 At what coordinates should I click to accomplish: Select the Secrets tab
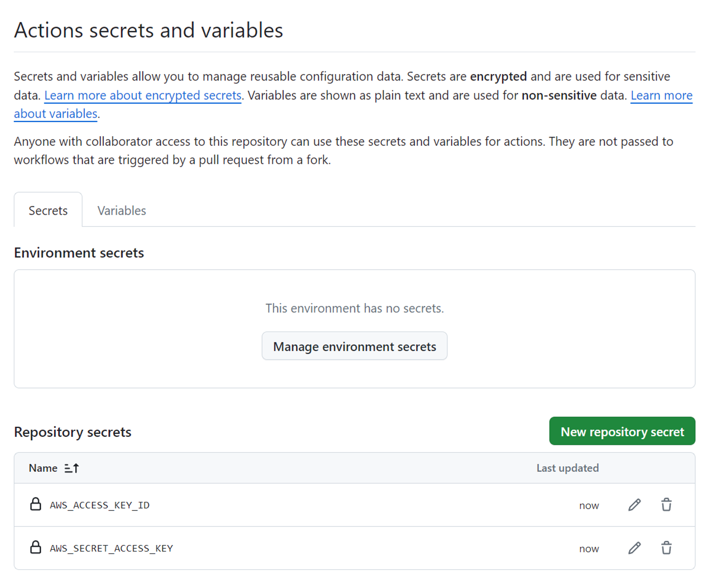48,210
